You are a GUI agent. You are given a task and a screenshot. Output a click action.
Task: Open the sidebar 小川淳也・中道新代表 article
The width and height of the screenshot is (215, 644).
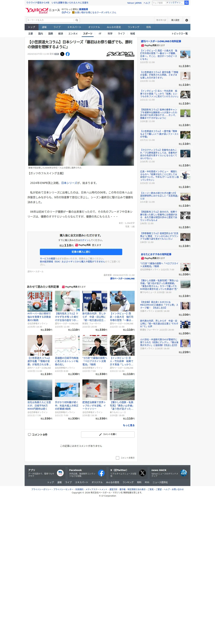[159, 343]
